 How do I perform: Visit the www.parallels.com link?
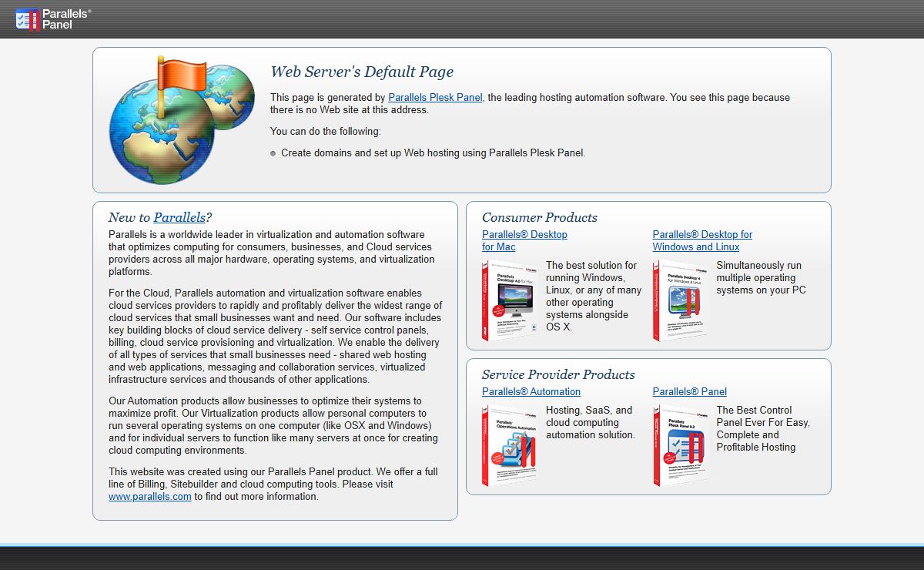150,496
